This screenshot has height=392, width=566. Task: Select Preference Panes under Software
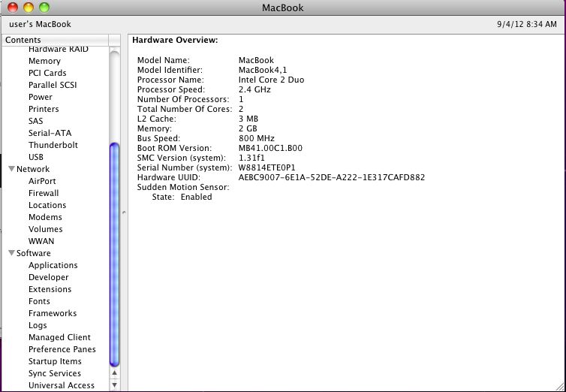pos(62,349)
